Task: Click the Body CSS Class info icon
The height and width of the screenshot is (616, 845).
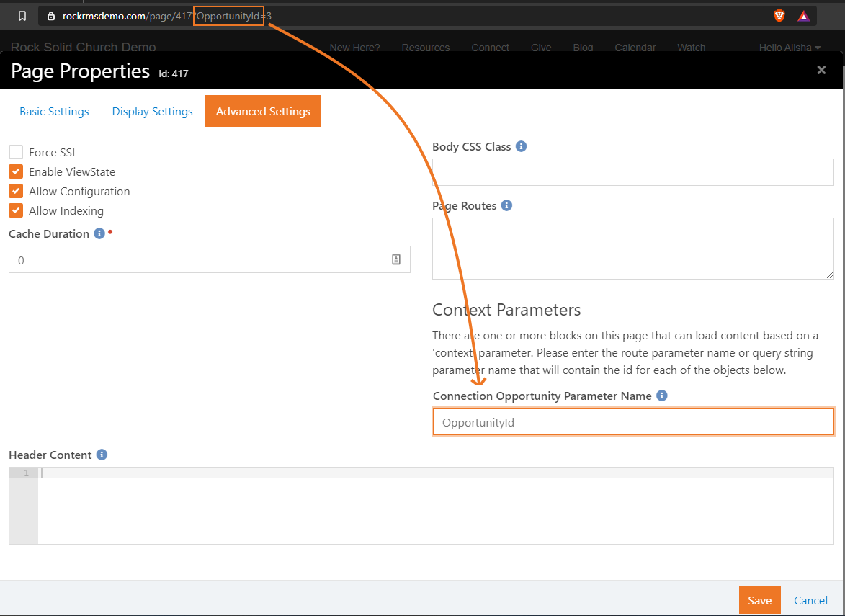Action: pos(521,146)
